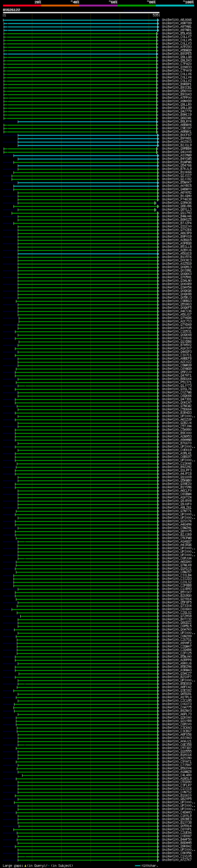Click label UniRef100_B2J1L9

[x=177, y=145]
